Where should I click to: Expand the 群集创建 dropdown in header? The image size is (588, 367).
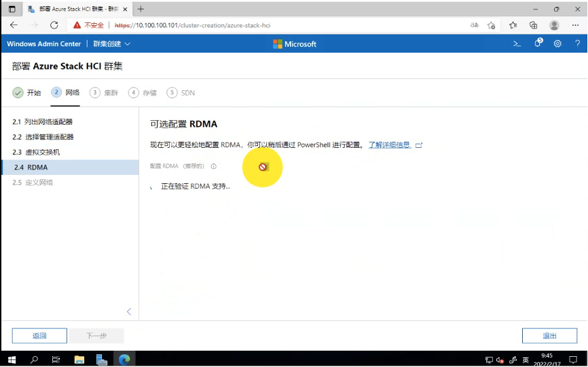112,44
